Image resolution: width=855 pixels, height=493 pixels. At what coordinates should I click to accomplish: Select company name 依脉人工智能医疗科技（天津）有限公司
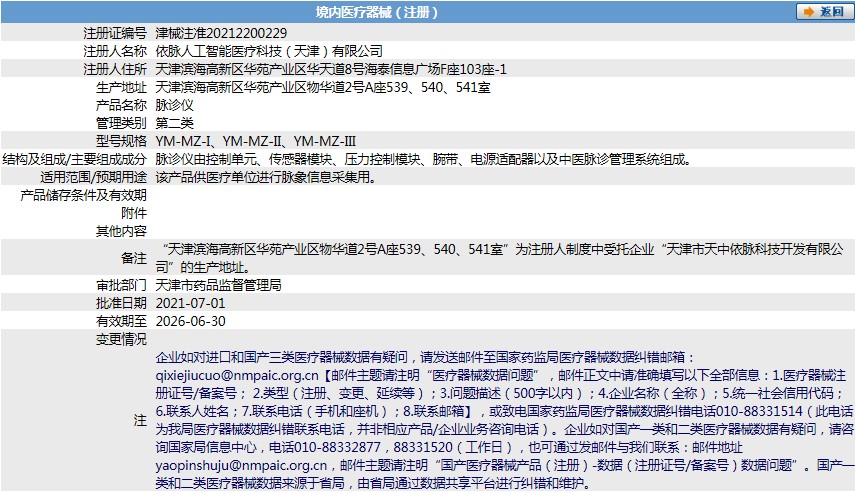click(x=269, y=51)
